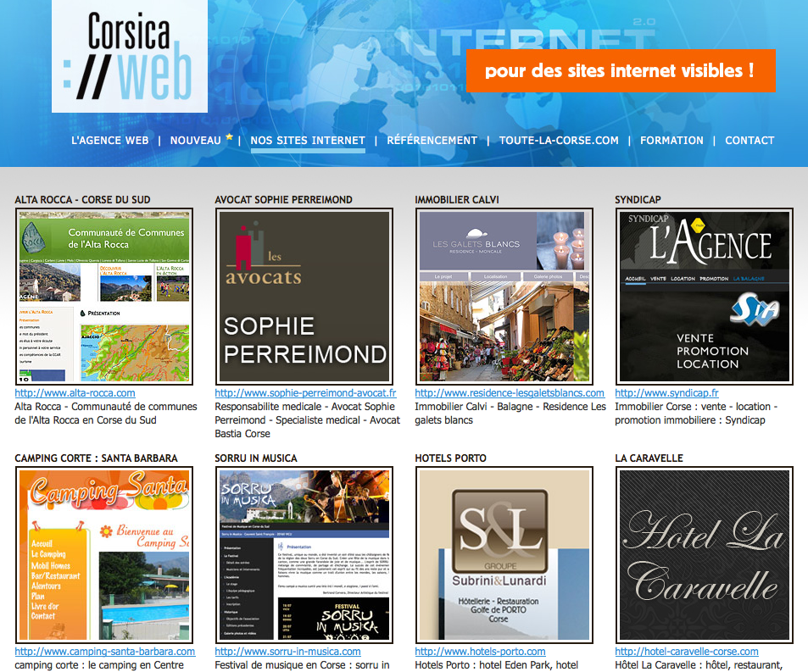Image resolution: width=808 pixels, height=672 pixels.
Task: Open TOUTE-LA-CORSE.COM from the navigation
Action: tap(559, 141)
